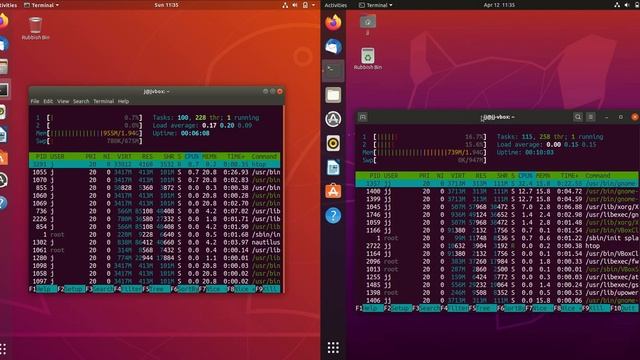Sort by MEM% column in right htop

tap(543, 176)
